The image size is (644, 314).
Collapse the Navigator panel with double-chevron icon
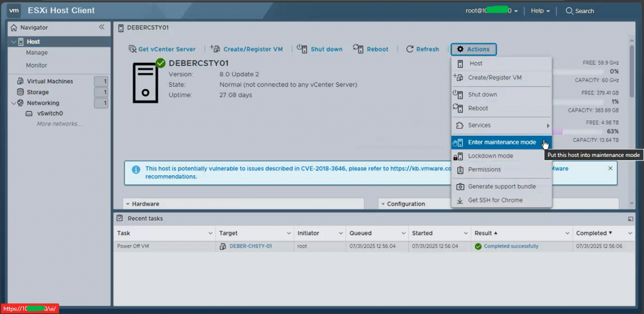coord(102,28)
